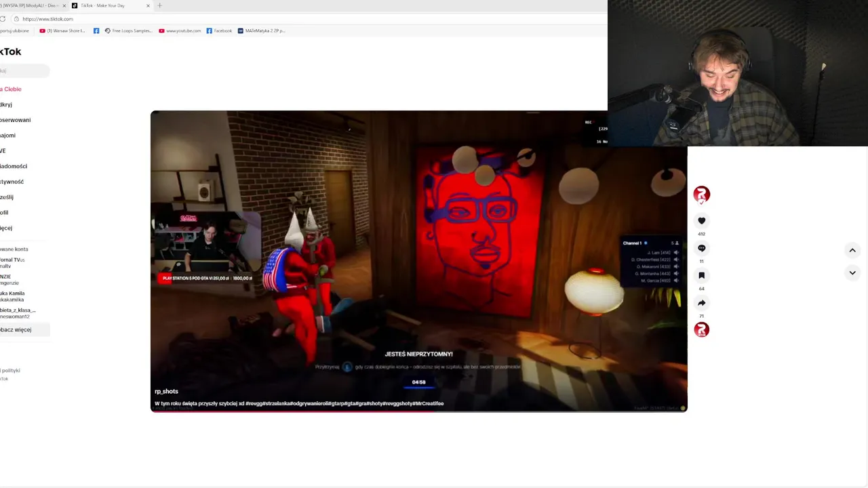Seek using the video progress bar
This screenshot has height=488, width=868.
(x=419, y=411)
